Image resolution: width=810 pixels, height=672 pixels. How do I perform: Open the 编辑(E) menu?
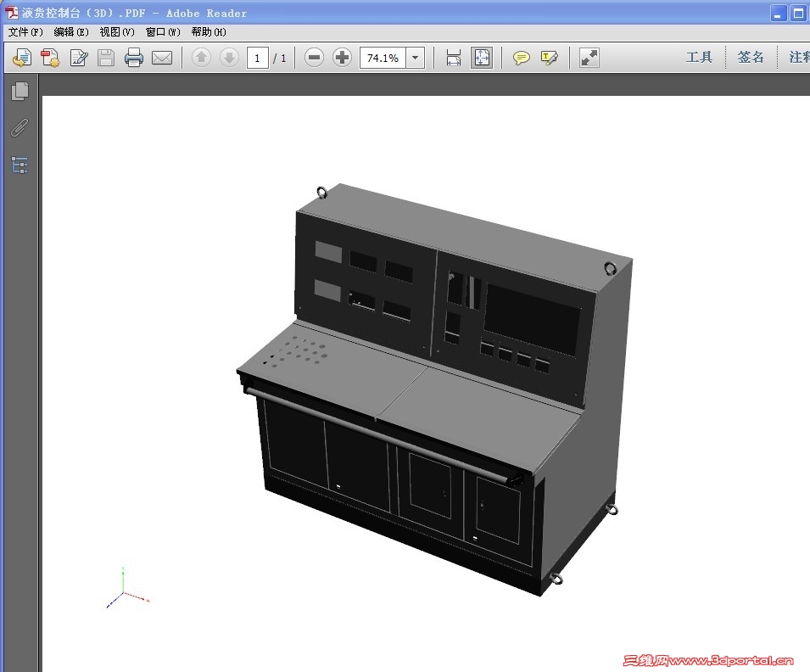[x=71, y=32]
